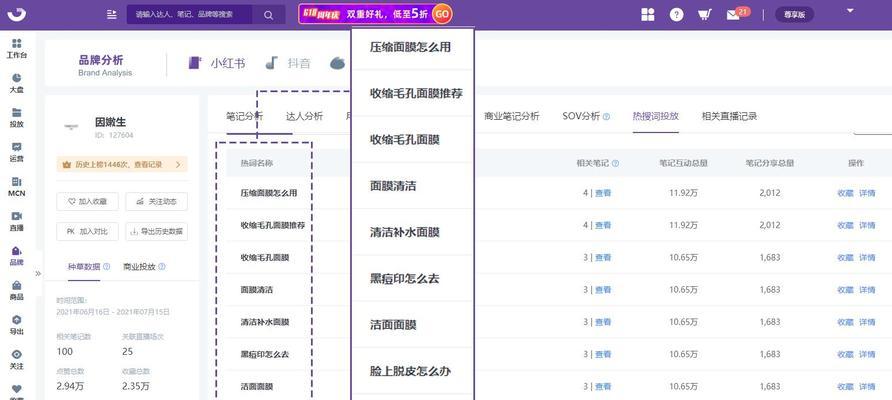This screenshot has height=400, width=892.
Task: Open the 投放 sidebar section
Action: pyautogui.click(x=16, y=118)
